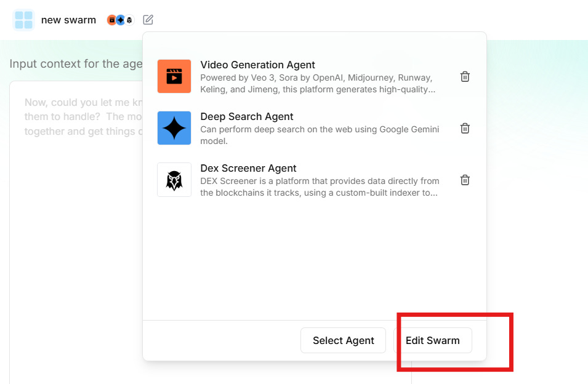Image resolution: width=588 pixels, height=384 pixels.
Task: Select the Video Generation Agent title
Action: [x=257, y=65]
